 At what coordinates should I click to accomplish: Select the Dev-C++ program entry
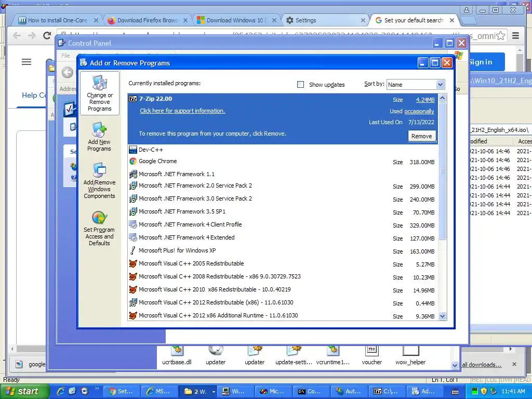[283, 150]
